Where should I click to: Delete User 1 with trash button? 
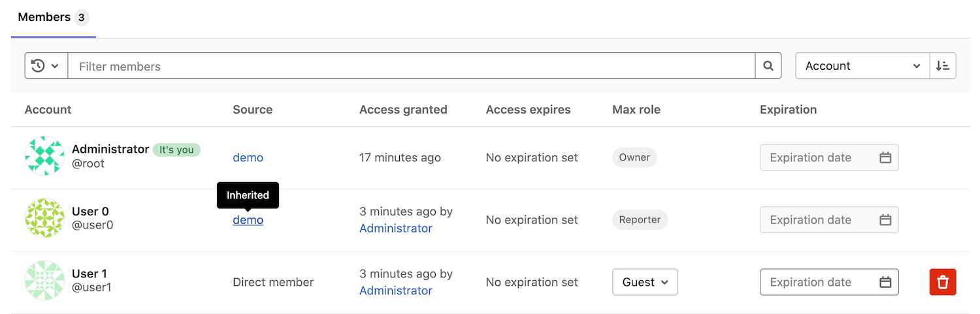(x=943, y=282)
